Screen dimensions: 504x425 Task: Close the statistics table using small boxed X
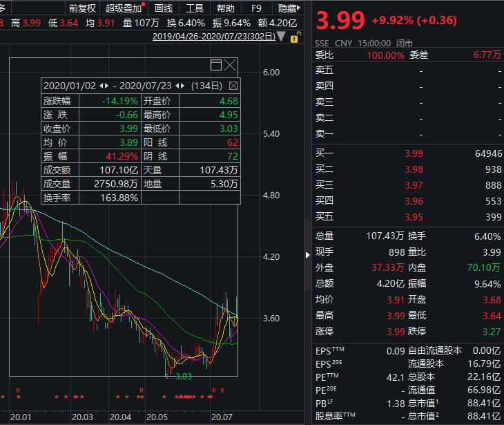tap(233, 86)
